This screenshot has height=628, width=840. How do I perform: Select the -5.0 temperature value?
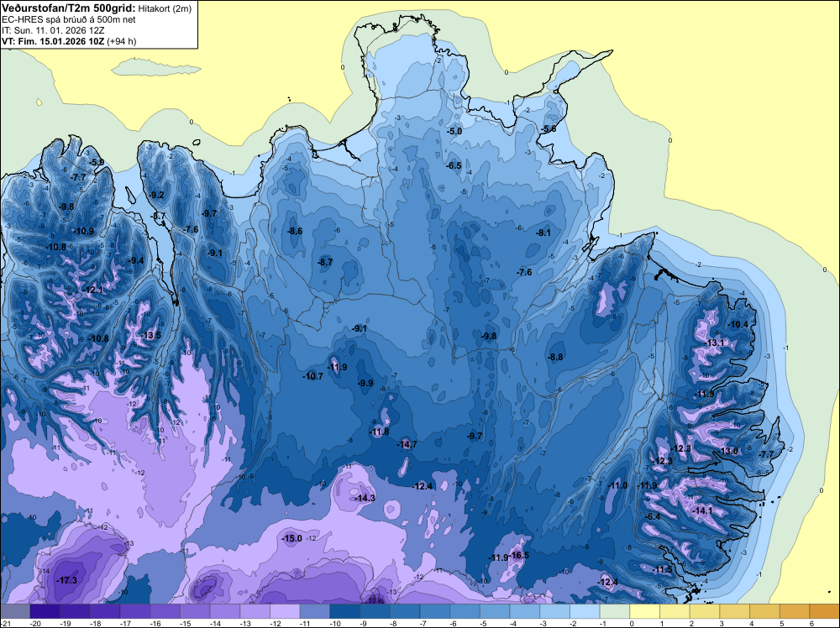point(454,131)
